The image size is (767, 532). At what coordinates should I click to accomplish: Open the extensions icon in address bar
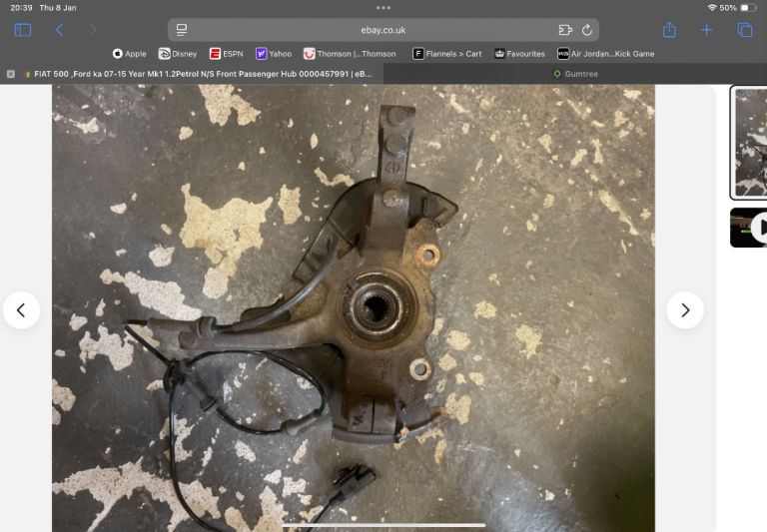click(x=565, y=30)
